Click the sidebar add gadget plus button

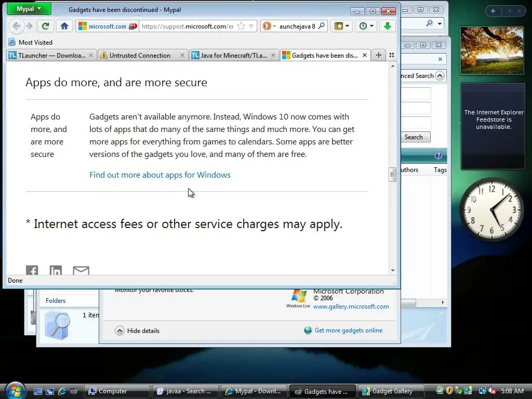coord(493,11)
